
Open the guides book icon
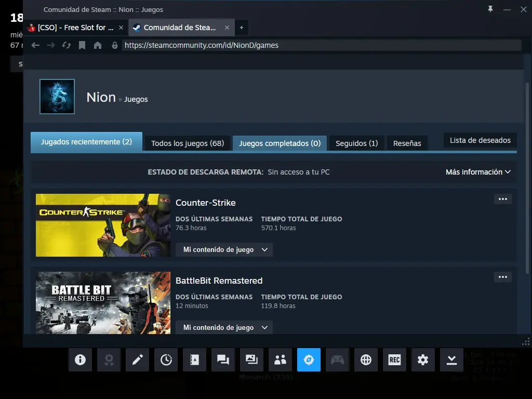(x=194, y=360)
